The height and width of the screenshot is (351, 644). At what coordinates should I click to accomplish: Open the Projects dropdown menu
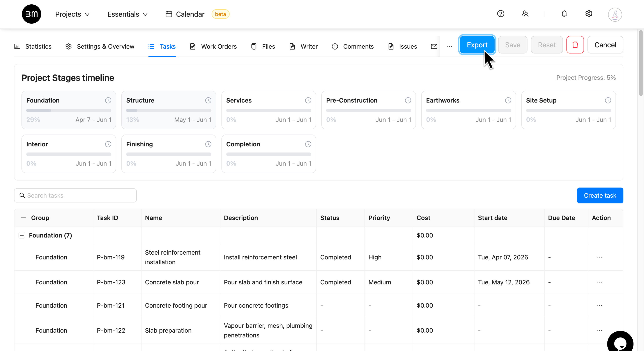(72, 14)
